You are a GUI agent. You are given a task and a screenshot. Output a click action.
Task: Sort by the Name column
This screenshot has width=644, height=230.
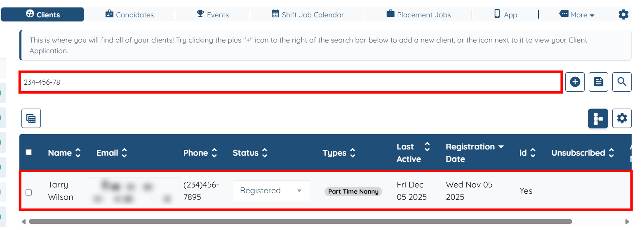point(64,153)
